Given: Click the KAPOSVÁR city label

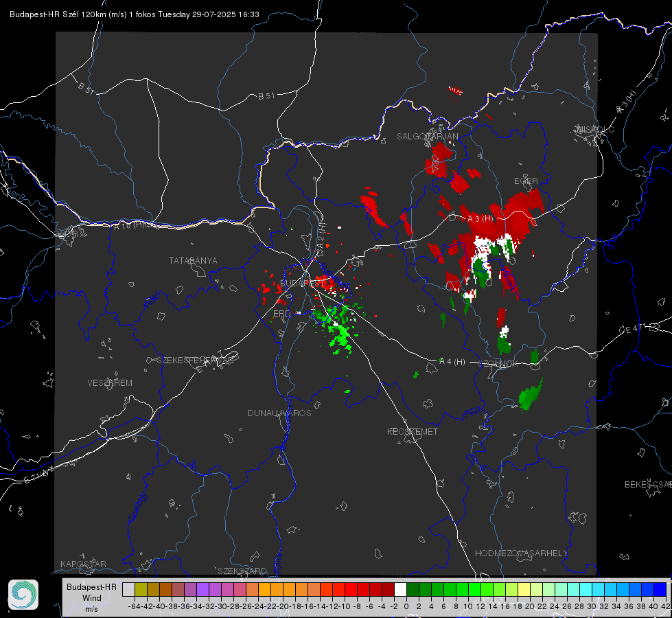Looking at the screenshot, I should click(83, 564).
